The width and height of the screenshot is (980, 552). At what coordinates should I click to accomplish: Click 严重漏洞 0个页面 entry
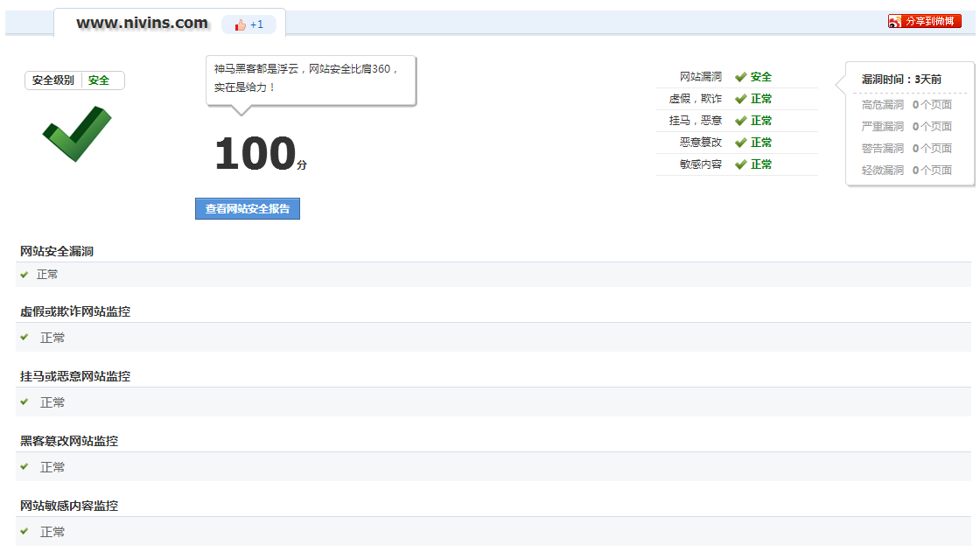[x=906, y=127]
